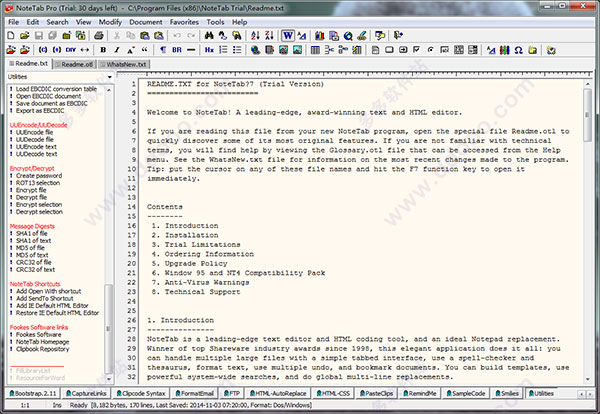Viewport: 600px width, 414px height.
Task: Open the SampleCode clipbook tab
Action: coord(466,393)
